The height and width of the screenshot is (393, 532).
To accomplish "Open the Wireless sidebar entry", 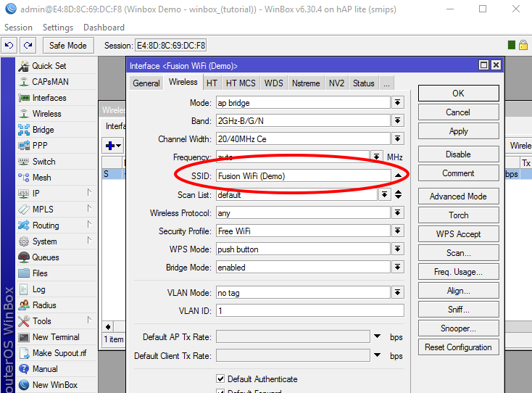I will (57, 114).
